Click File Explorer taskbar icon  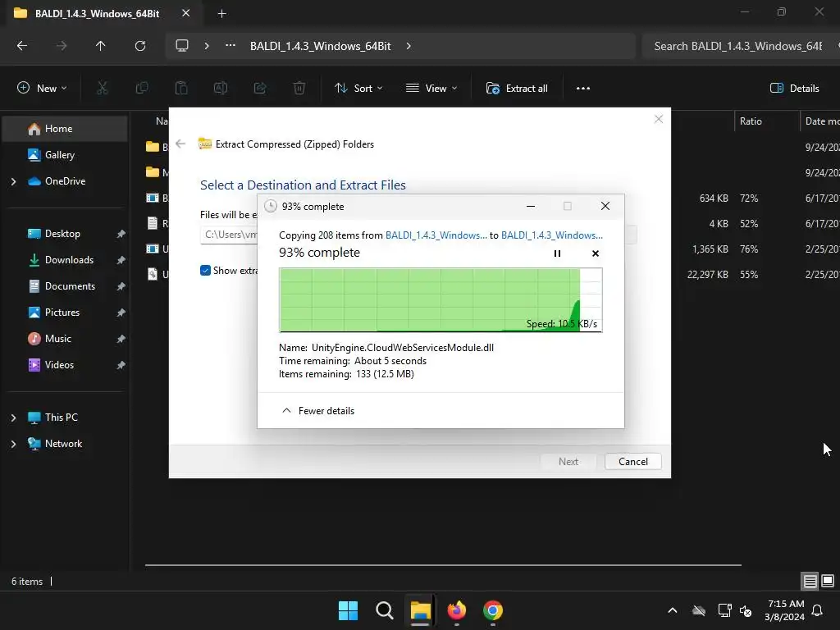point(421,610)
